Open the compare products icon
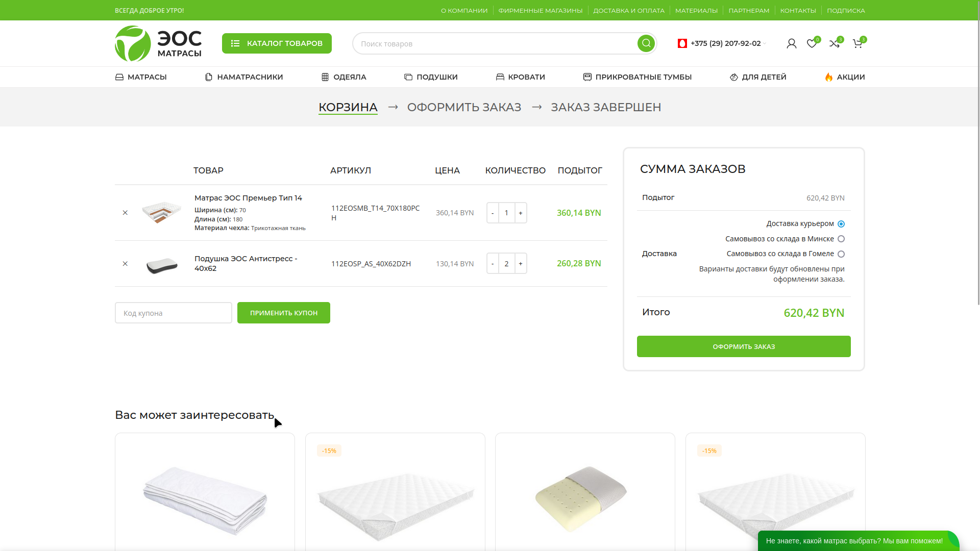Screen dimensions: 980x551 [x=835, y=44]
